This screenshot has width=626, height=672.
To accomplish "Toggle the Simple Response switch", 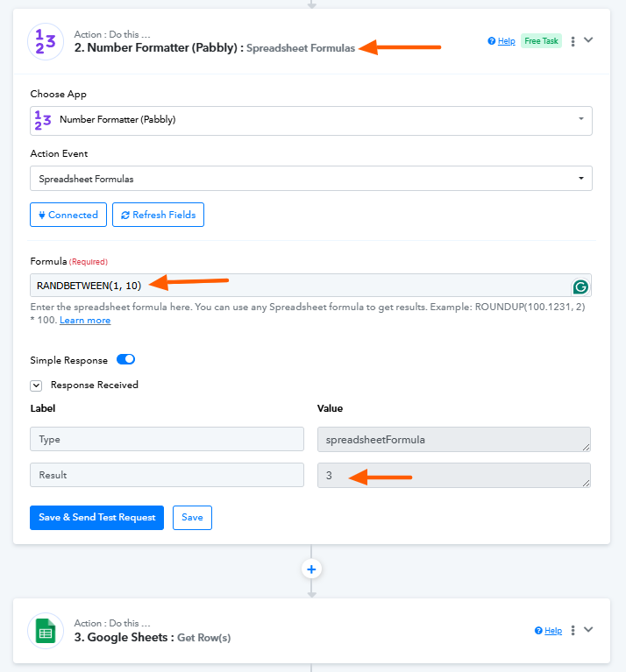I will (125, 359).
